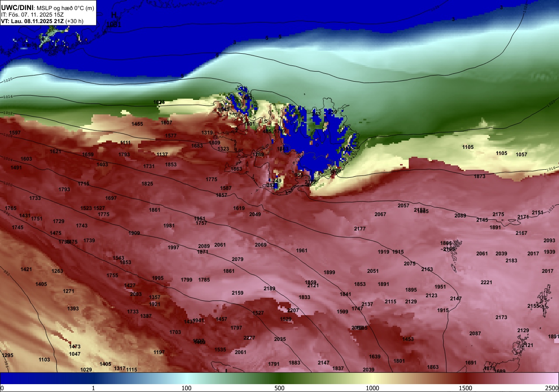Viewport: 559px width, 392px height.
Task: Click the map value 1197
Action: click(x=159, y=352)
